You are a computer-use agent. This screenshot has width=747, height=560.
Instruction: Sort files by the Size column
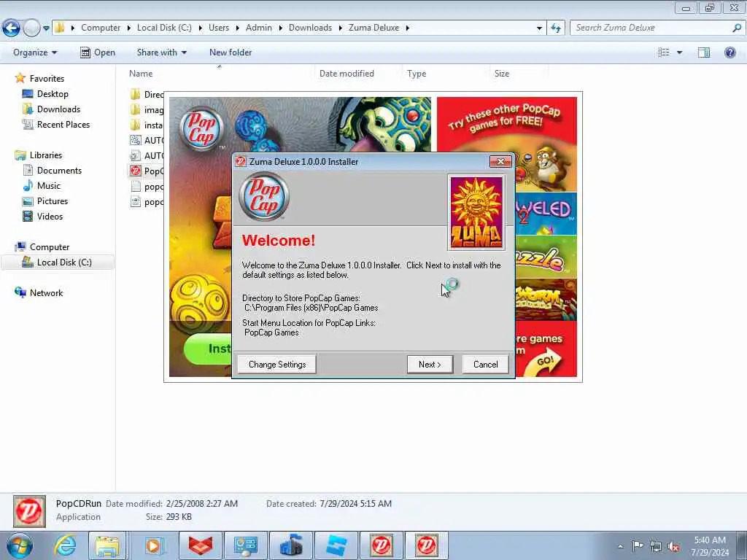tap(502, 74)
